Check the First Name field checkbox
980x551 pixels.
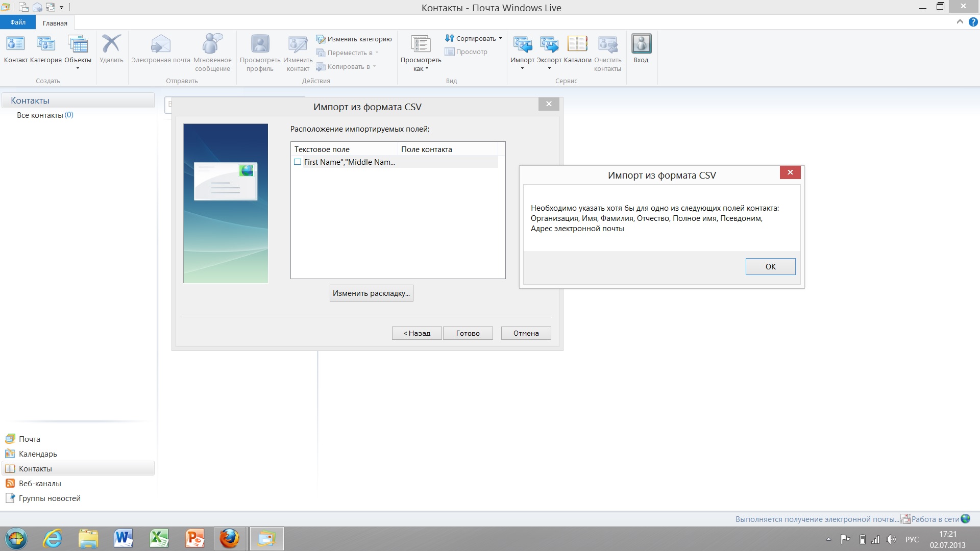(x=298, y=162)
